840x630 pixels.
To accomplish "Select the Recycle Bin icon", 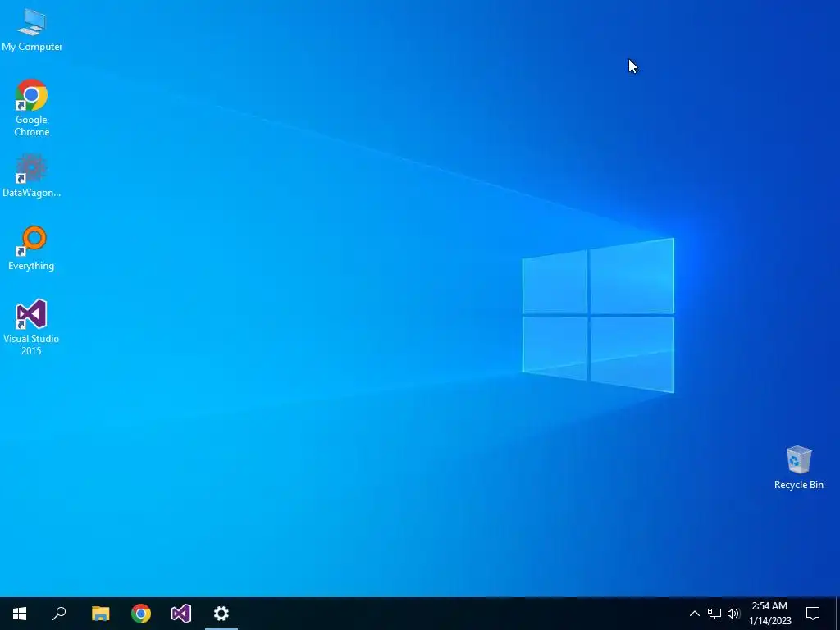I will pos(799,468).
